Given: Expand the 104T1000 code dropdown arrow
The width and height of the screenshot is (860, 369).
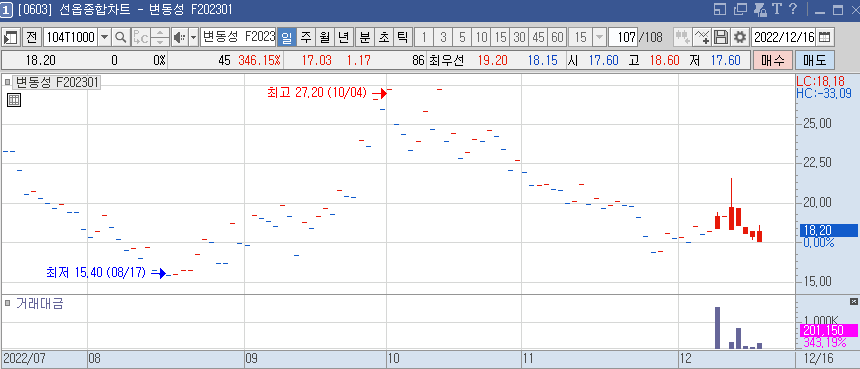Looking at the screenshot, I should click(104, 37).
